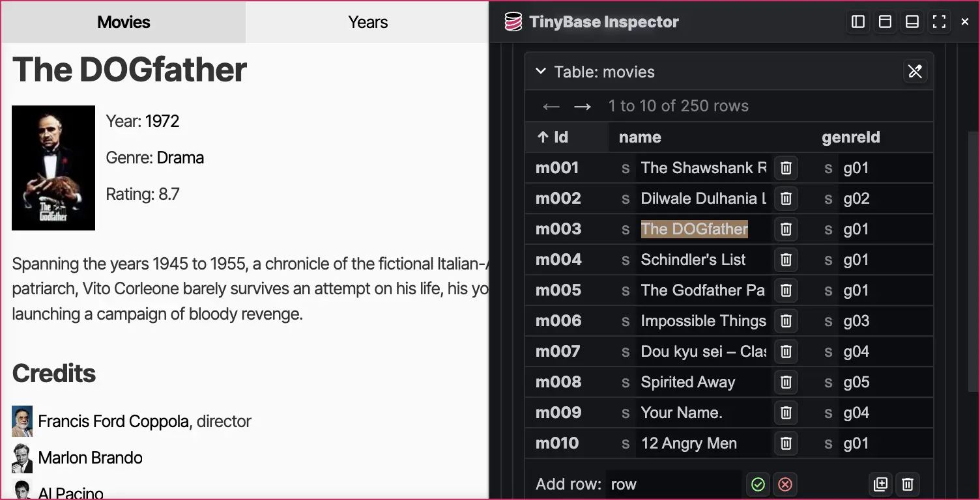Switch to the Years tab
This screenshot has height=500, width=980.
click(367, 21)
